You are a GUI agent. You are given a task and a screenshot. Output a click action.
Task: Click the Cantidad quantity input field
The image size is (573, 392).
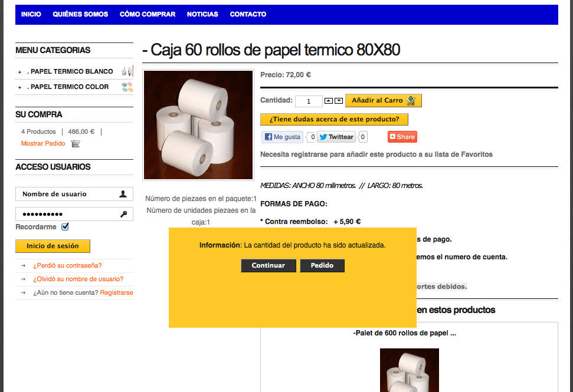(x=309, y=101)
